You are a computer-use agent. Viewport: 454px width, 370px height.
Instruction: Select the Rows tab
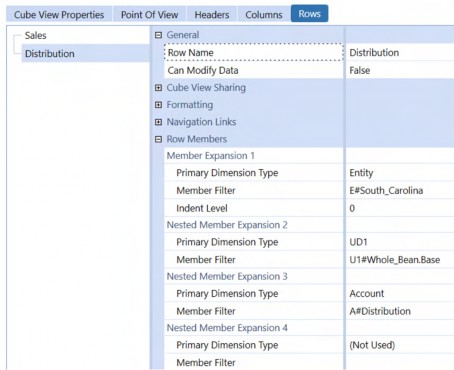(309, 14)
